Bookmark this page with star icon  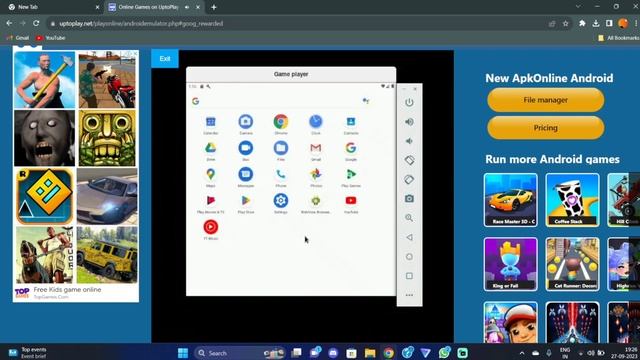[x=565, y=24]
